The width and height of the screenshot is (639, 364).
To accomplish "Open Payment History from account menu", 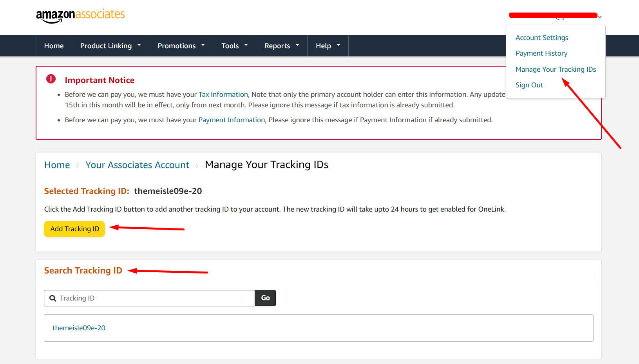I will click(541, 53).
